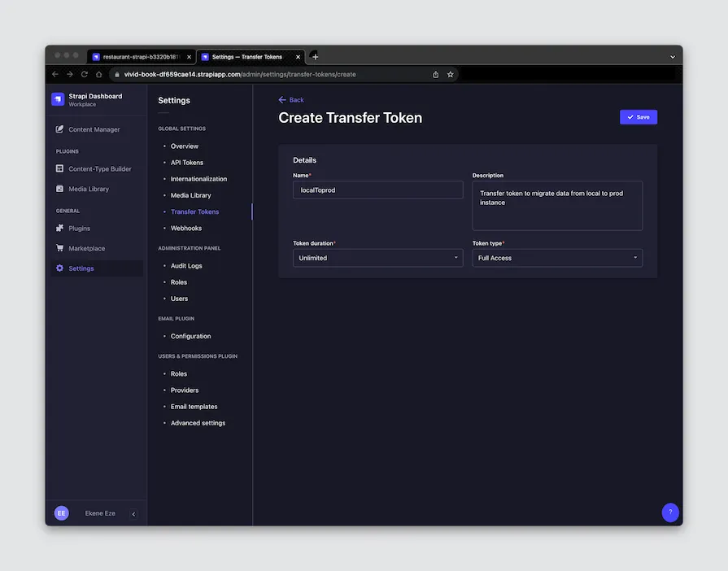728x571 pixels.
Task: Open the help question-mark button
Action: (669, 512)
